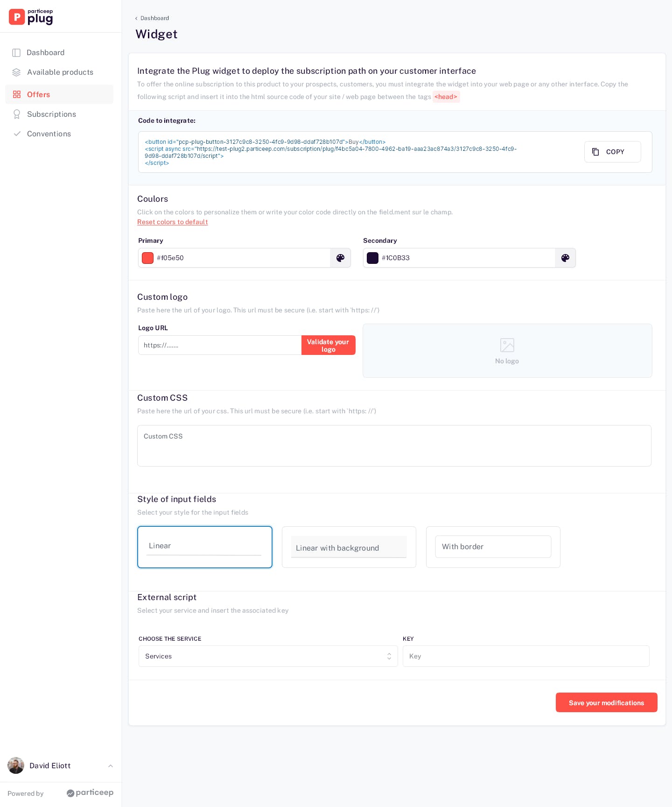This screenshot has width=672, height=807.
Task: Open the Services dropdown
Action: [x=268, y=656]
